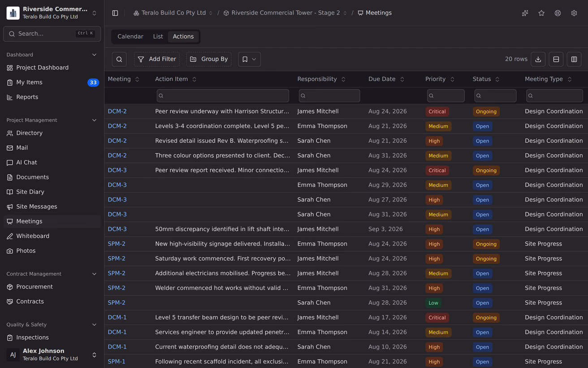588x368 pixels.
Task: Open DCM-3 link for Sep 3, 2026 row
Action: [117, 229]
